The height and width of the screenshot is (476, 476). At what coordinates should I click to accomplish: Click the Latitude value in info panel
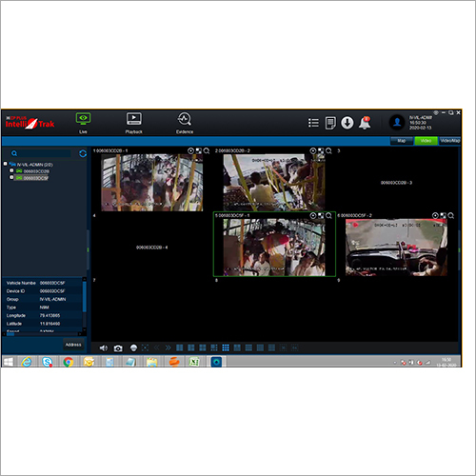[x=50, y=324]
